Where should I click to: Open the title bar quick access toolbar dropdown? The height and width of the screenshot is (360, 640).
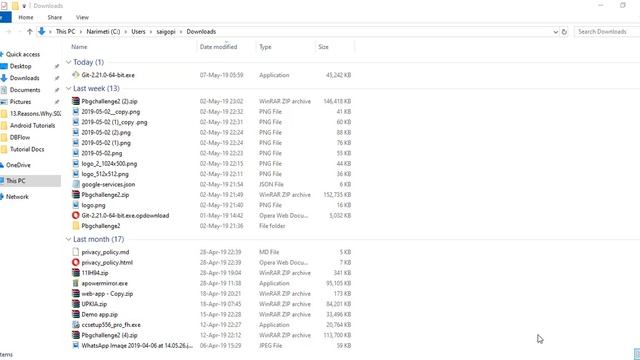click(24, 6)
